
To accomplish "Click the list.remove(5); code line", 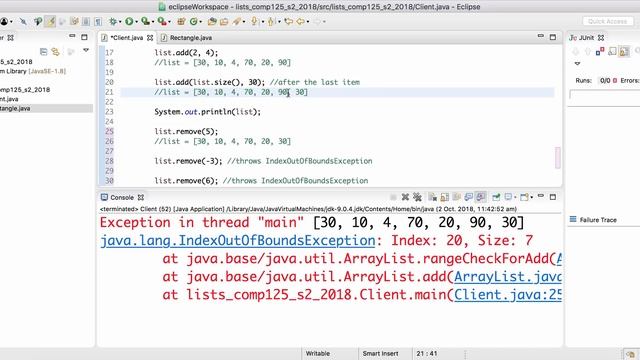I will coord(186,131).
